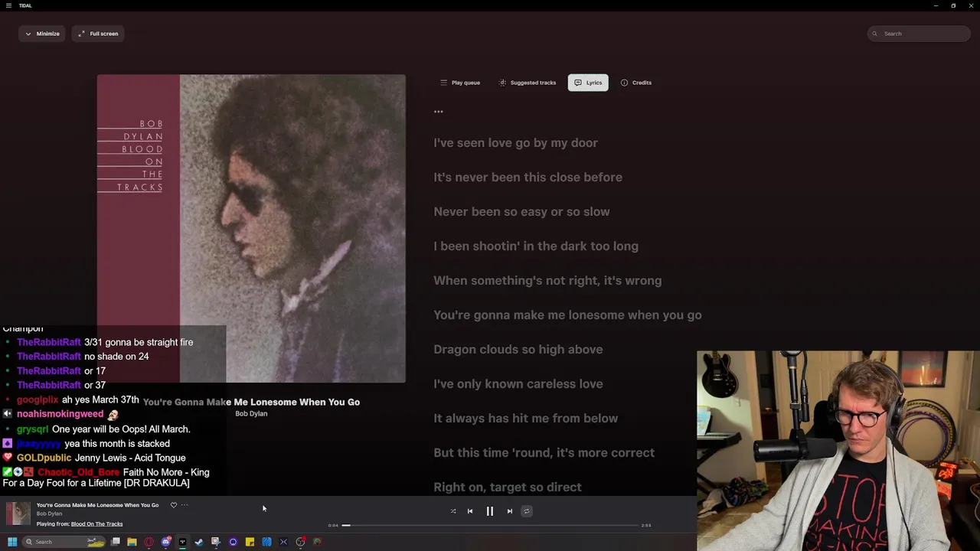980x551 pixels.
Task: Toggle repeat mode
Action: point(527,511)
